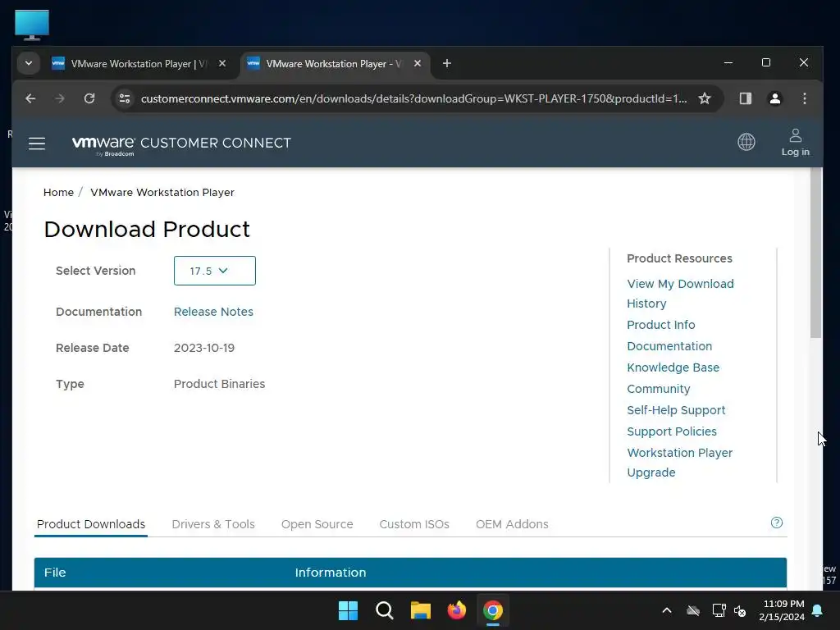Open the Knowledge Base link
This screenshot has width=840, height=630.
[673, 367]
